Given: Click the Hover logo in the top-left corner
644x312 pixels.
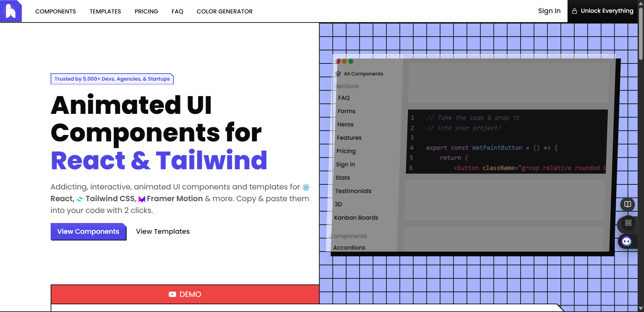Looking at the screenshot, I should click(11, 11).
